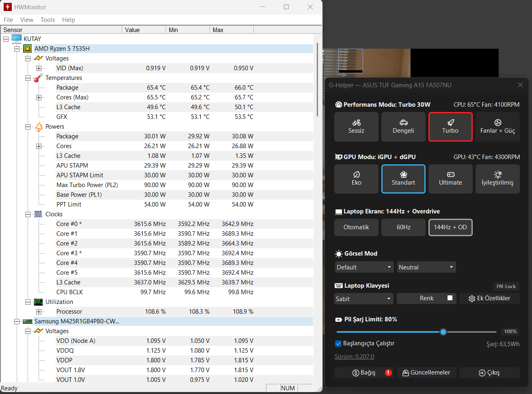Click the thermometer icon beside Temperatures

point(39,78)
